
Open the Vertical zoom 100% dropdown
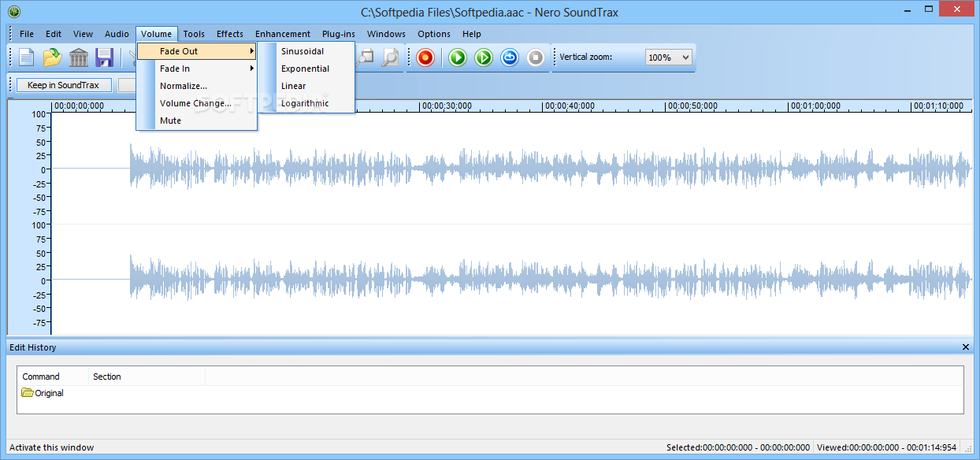point(668,57)
